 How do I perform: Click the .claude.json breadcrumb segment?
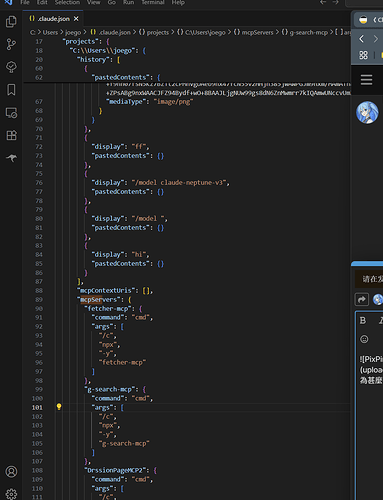(x=111, y=32)
